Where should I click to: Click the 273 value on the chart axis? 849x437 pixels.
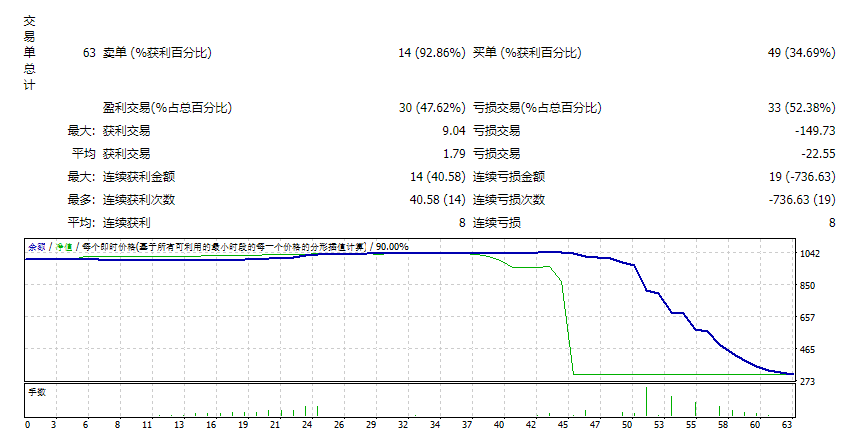[807, 382]
